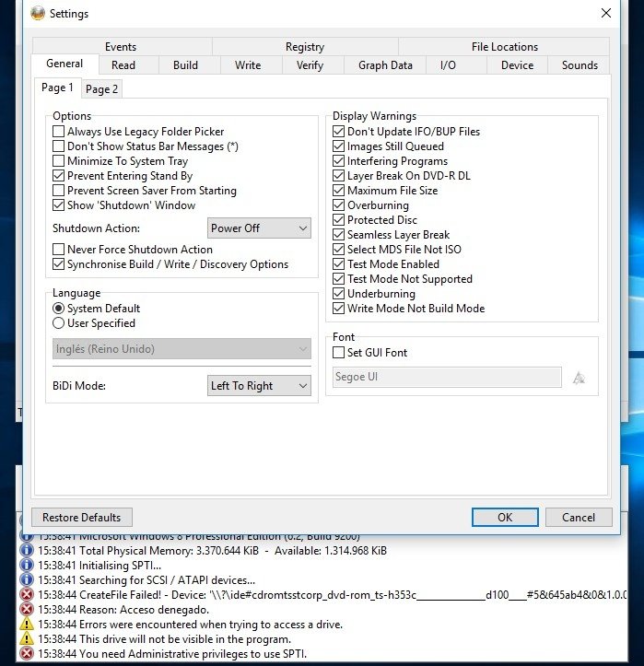Click the font chooser icon beside Segoe UI
This screenshot has width=644, height=666.
(579, 377)
